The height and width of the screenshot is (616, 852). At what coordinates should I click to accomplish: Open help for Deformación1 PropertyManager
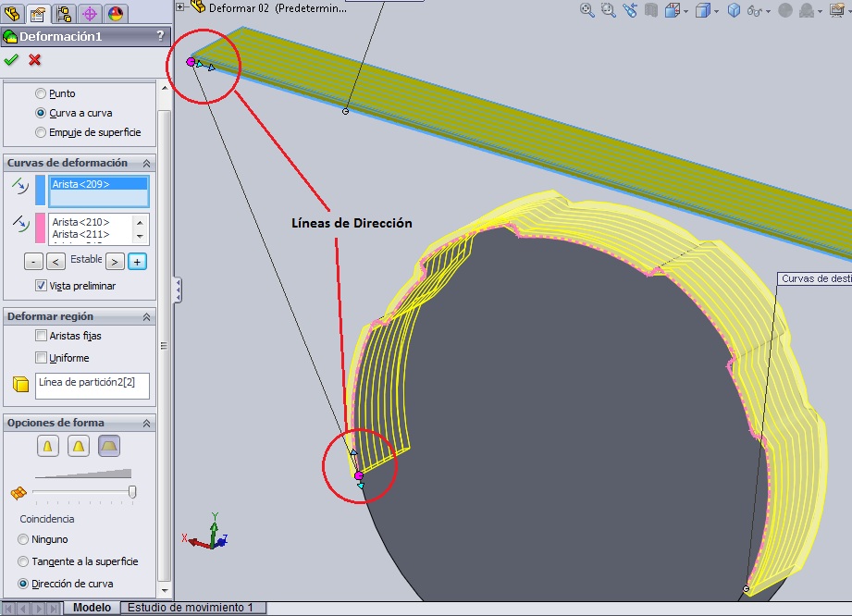click(160, 36)
